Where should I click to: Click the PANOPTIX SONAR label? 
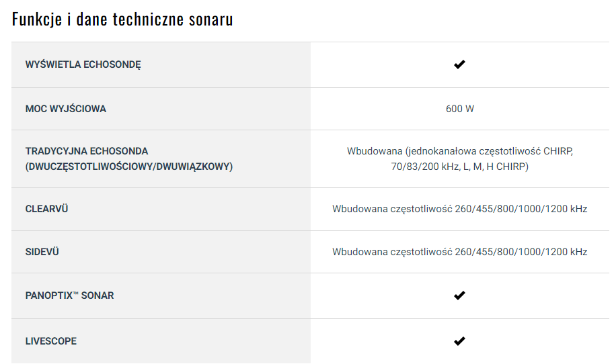click(69, 295)
